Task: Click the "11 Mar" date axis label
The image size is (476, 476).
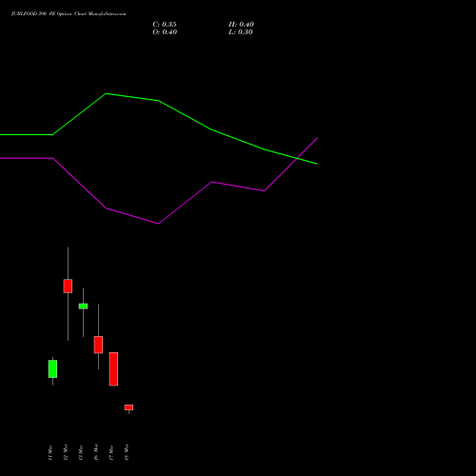Action: coord(50,452)
